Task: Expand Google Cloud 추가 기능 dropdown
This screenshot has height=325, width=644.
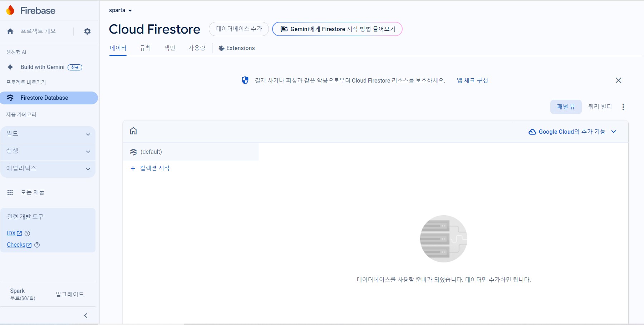Action: click(572, 132)
